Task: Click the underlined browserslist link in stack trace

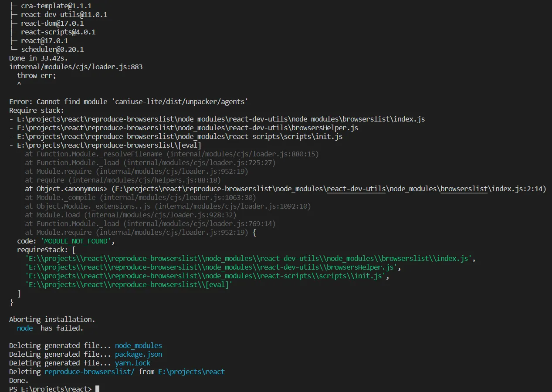Action: click(x=464, y=189)
